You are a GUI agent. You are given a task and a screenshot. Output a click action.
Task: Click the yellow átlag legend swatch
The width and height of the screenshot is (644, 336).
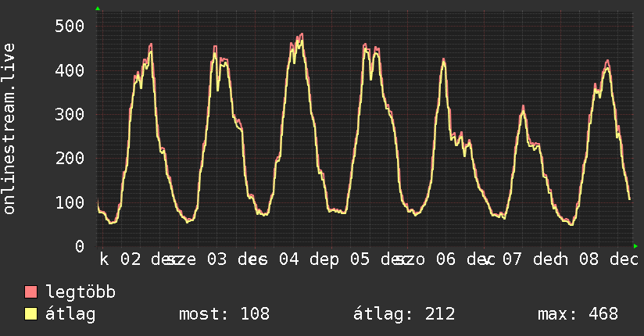point(30,314)
